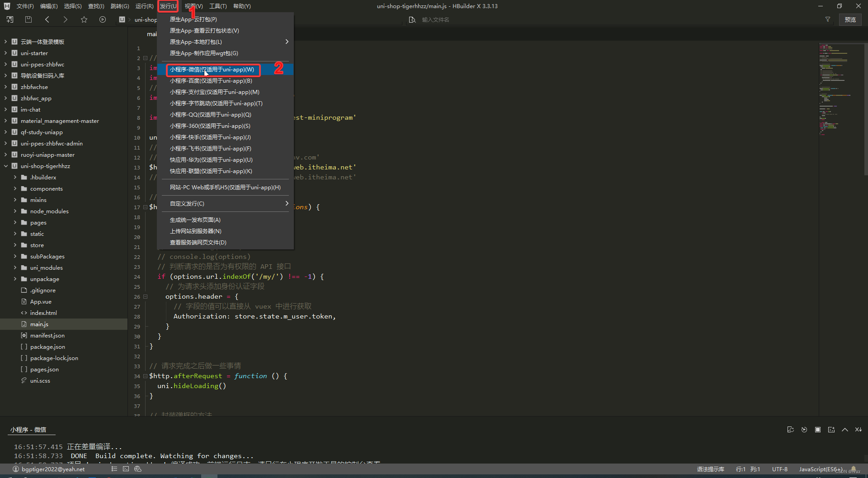Click the clear-log X-arrow icon in console

(859, 430)
